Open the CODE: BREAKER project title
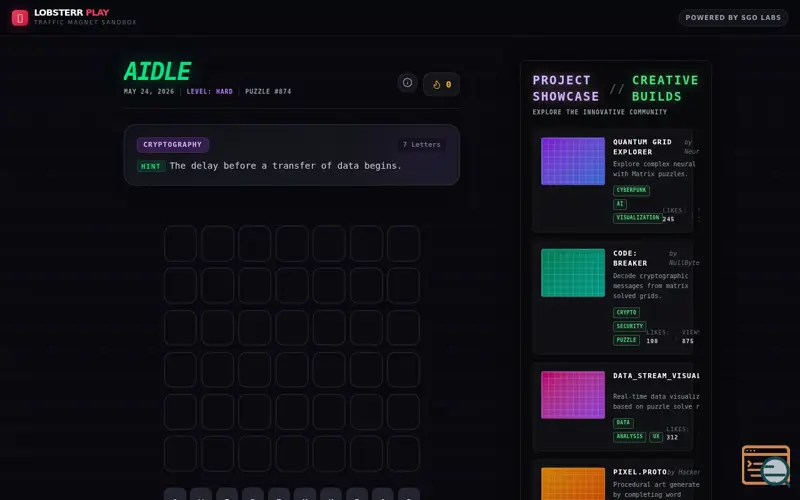Image resolution: width=800 pixels, height=500 pixels. [x=630, y=258]
